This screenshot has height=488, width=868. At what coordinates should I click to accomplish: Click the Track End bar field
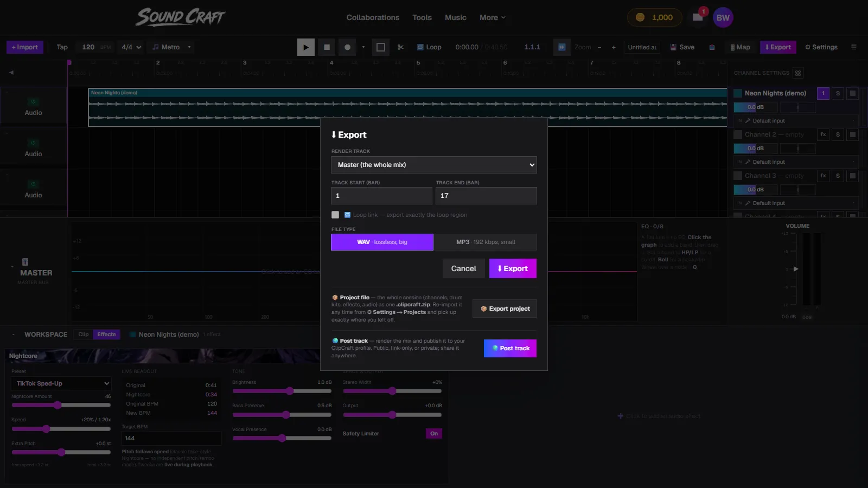coord(486,196)
